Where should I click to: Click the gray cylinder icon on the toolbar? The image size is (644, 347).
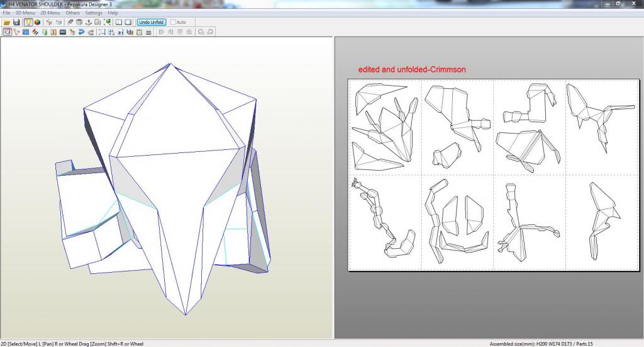coord(79,22)
